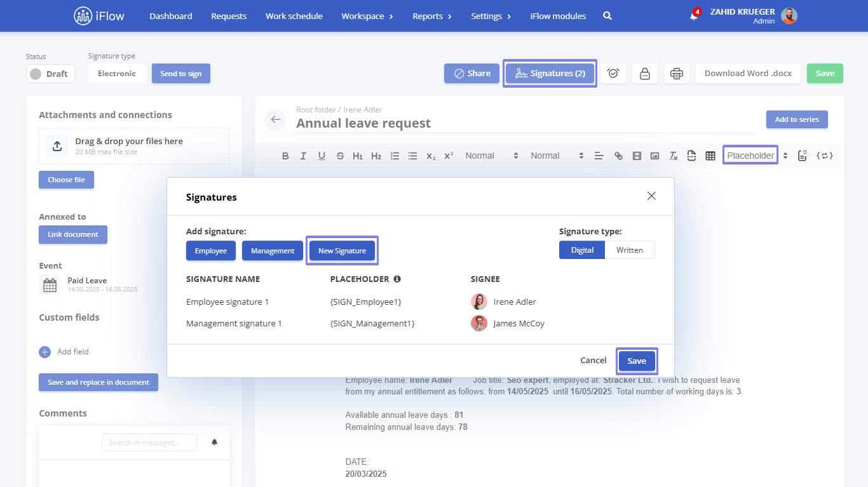Screen dimensions: 868x487
Task: Insert a hyperlink via link icon
Action: coord(618,156)
